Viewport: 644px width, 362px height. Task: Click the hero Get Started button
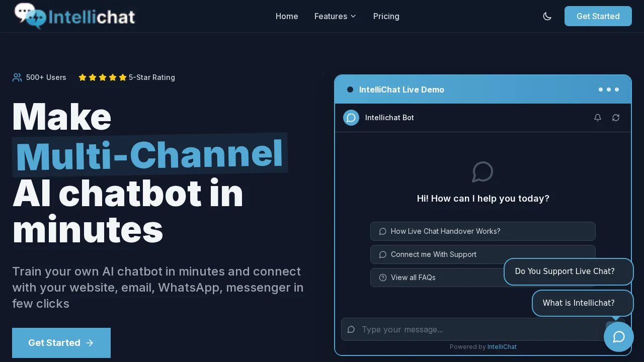(61, 342)
